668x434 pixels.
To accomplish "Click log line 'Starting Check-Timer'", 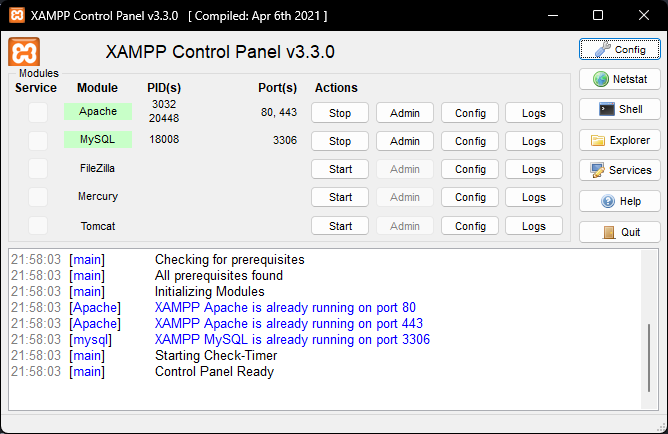I will coord(216,356).
